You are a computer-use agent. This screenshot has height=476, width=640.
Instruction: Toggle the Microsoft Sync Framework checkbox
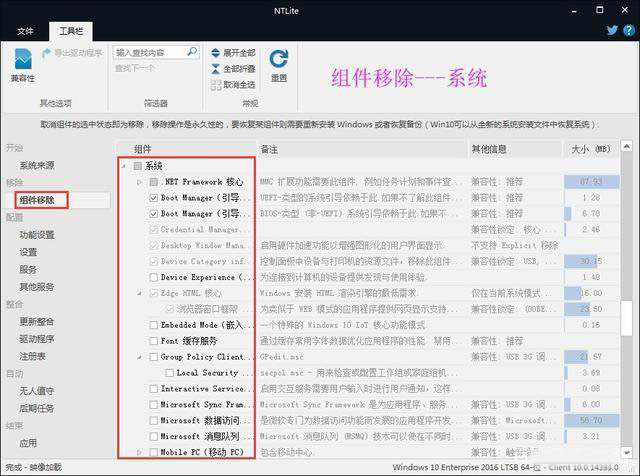pyautogui.click(x=153, y=405)
